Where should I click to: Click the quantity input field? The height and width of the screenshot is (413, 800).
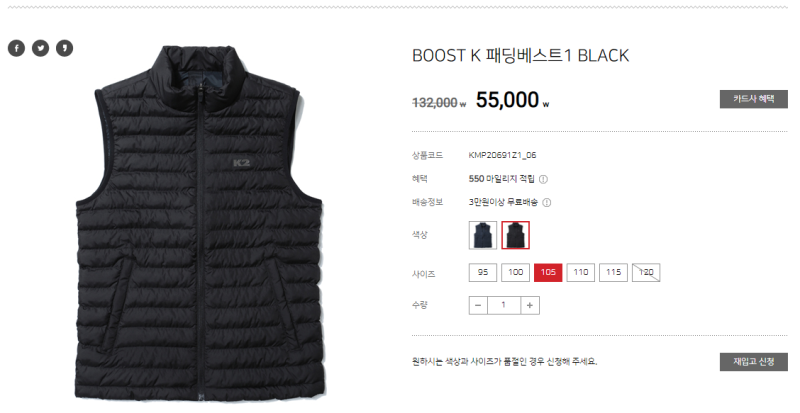pos(504,305)
